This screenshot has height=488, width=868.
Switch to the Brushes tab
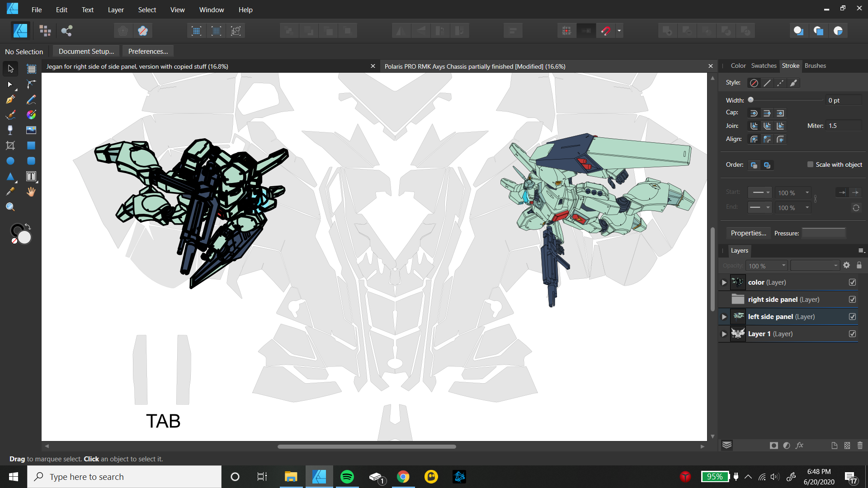[x=815, y=66]
